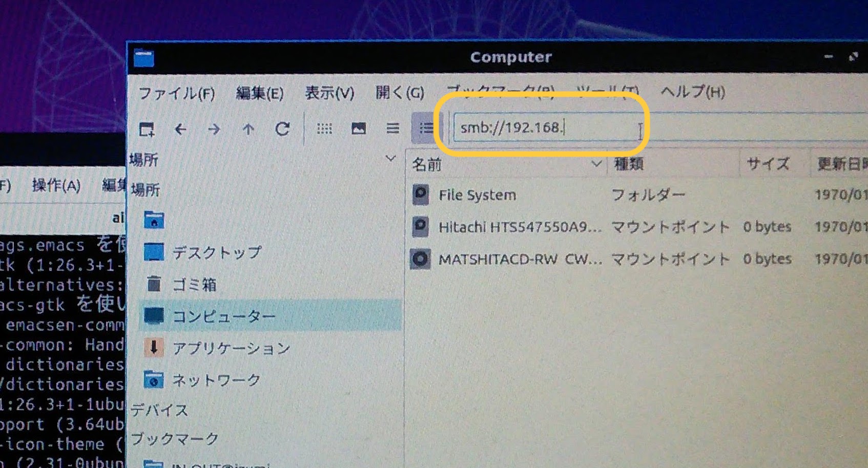868x468 pixels.
Task: Select the Hitachi HTS547550A9 drive
Action: point(519,227)
